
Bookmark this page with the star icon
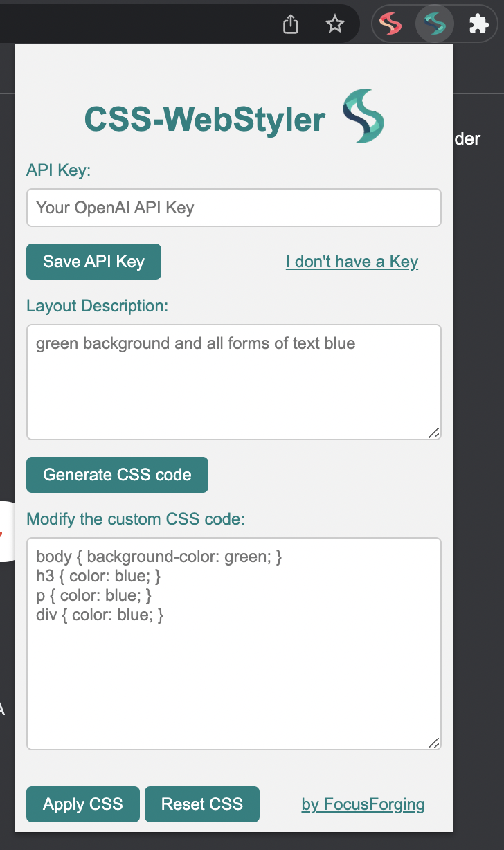335,25
